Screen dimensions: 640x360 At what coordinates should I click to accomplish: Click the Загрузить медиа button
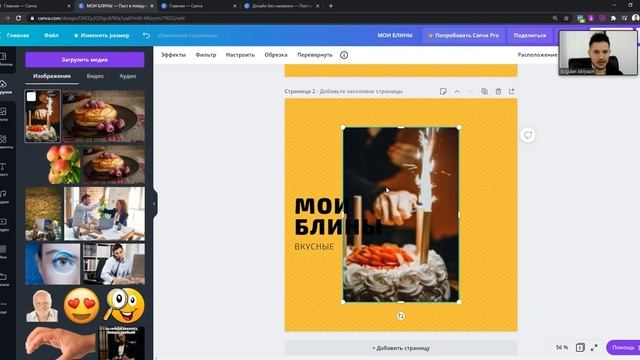coord(84,60)
